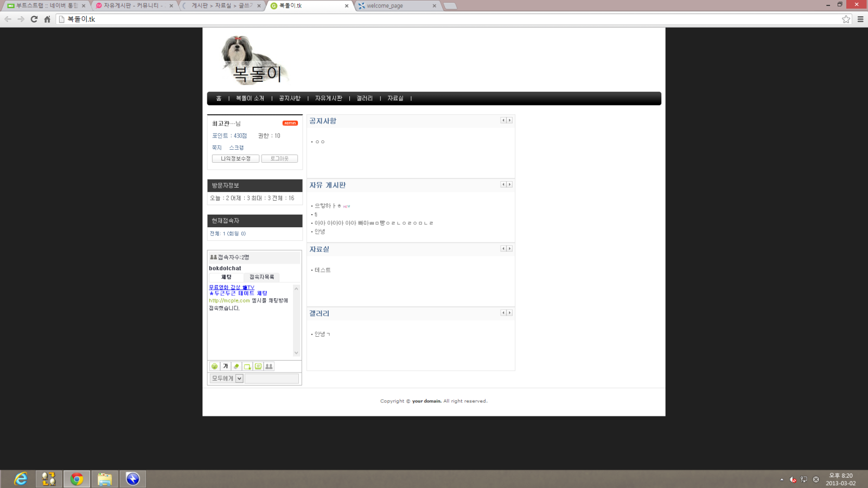Switch to the 게시판 > 자료실 browser tab
The width and height of the screenshot is (868, 488).
click(221, 6)
